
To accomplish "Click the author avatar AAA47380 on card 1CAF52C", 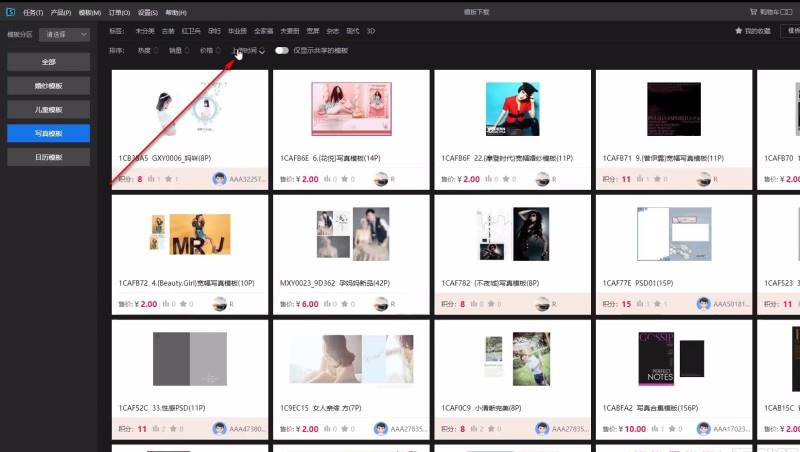I will (219, 429).
